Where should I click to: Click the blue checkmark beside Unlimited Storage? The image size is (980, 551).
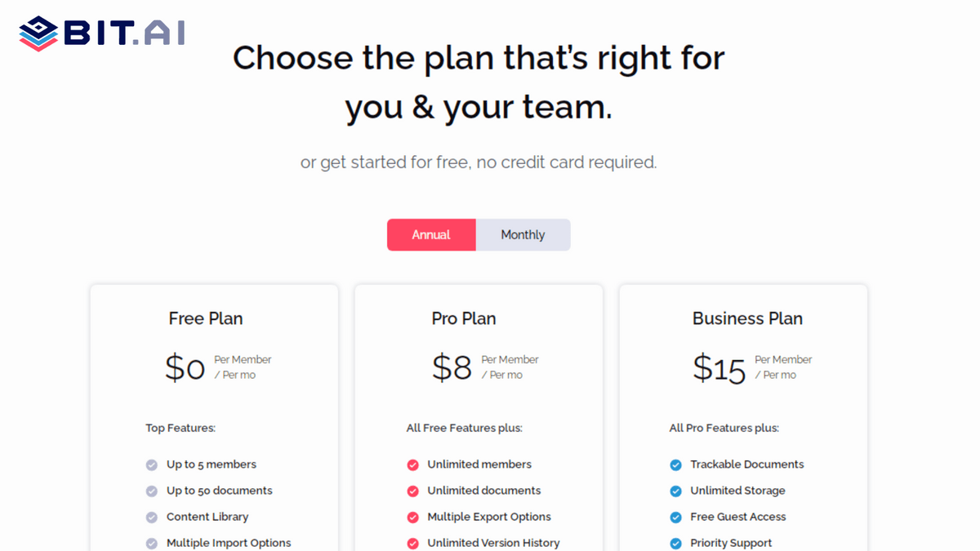point(675,490)
